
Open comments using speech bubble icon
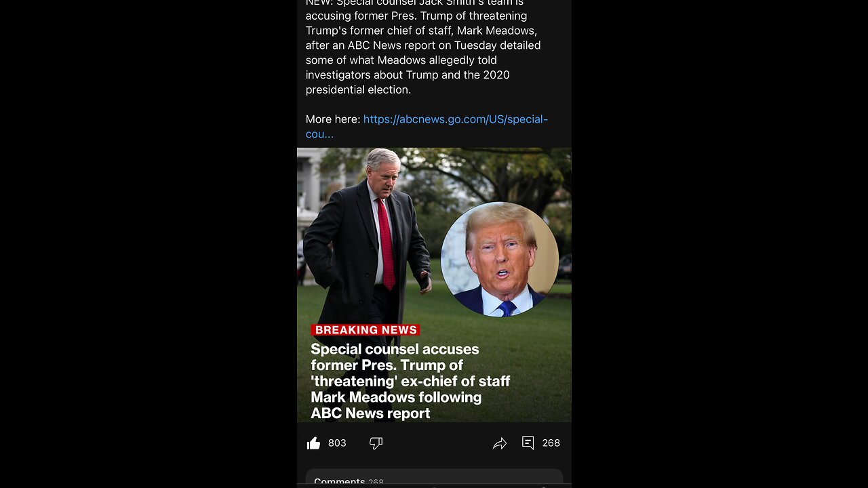point(528,443)
